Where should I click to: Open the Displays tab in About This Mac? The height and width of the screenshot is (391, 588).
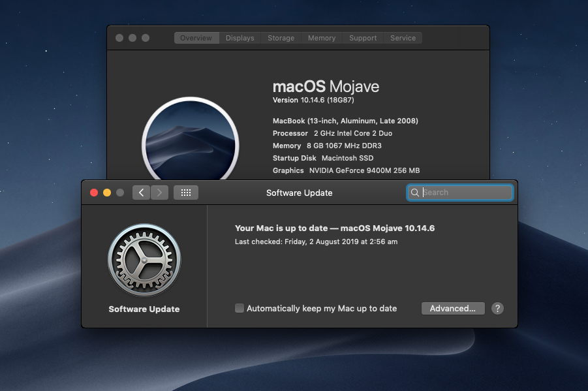point(240,38)
